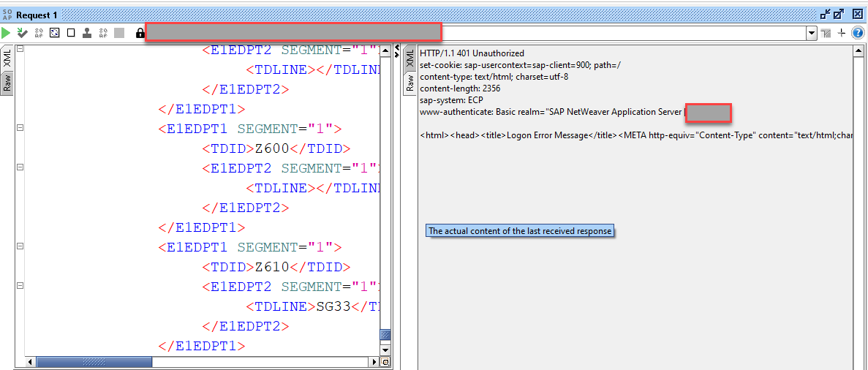This screenshot has height=370, width=868.
Task: Click the add assertion checkmark icon
Action: [23, 33]
